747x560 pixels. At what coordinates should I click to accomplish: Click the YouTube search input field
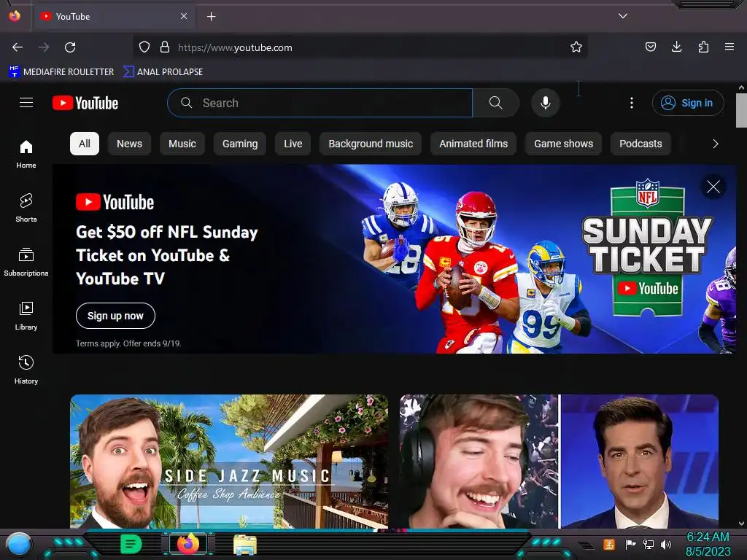pos(320,103)
